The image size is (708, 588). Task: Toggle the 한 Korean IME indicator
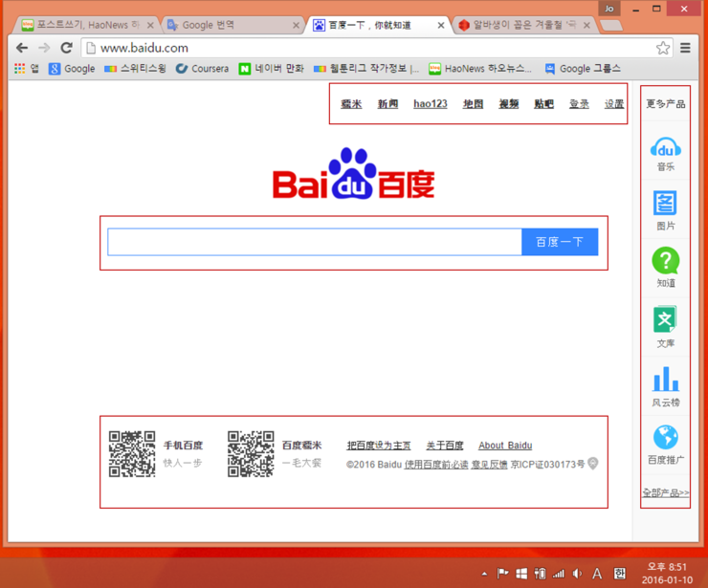point(620,574)
